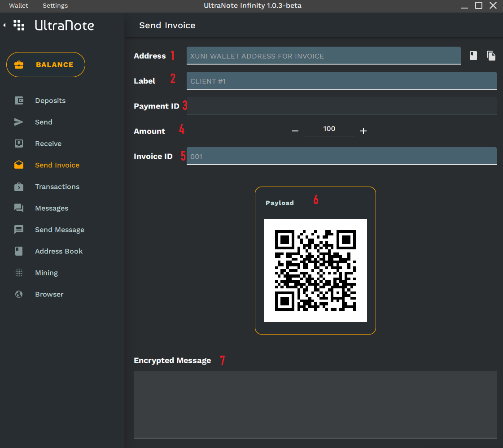Select Send Invoice in the sidebar
This screenshot has width=503, height=448.
coord(57,165)
